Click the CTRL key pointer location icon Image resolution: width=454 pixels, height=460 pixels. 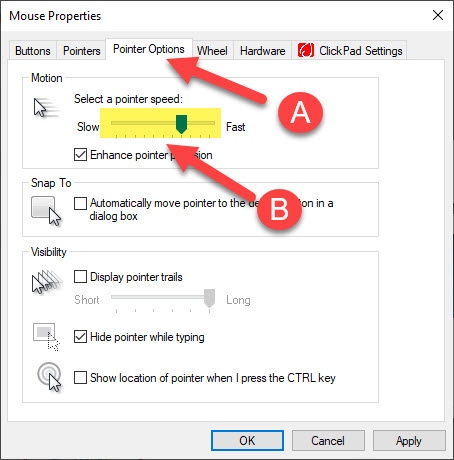click(x=49, y=377)
